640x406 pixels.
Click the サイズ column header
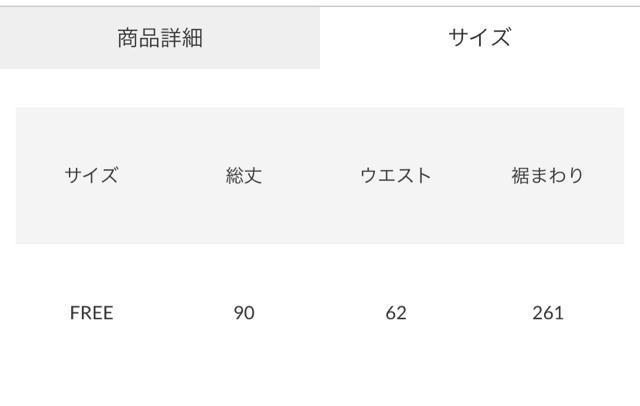pos(92,176)
